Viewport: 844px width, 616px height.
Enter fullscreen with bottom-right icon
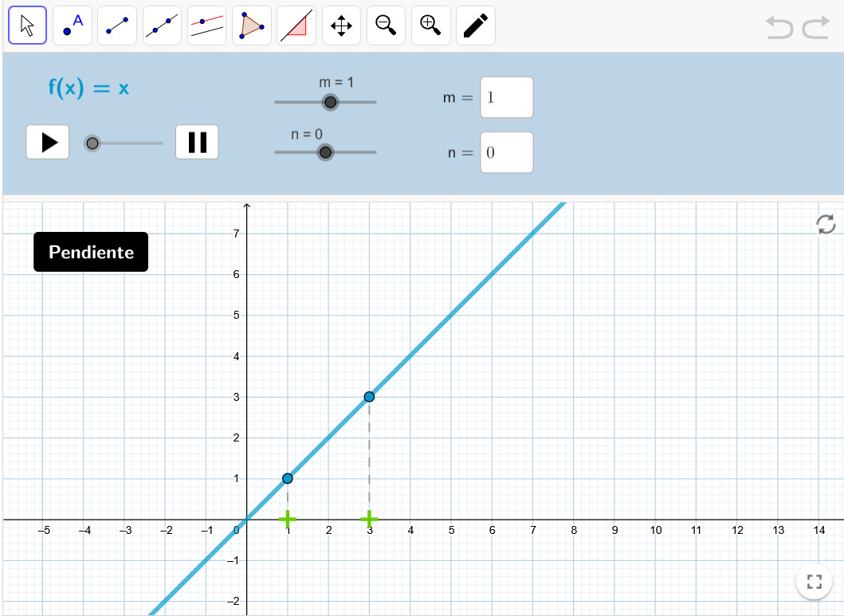(814, 582)
